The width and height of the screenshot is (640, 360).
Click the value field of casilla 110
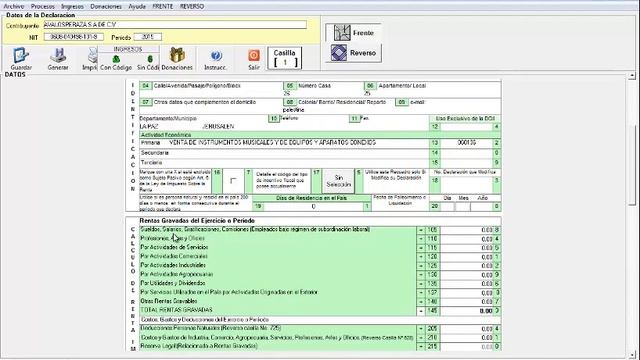[467, 239]
